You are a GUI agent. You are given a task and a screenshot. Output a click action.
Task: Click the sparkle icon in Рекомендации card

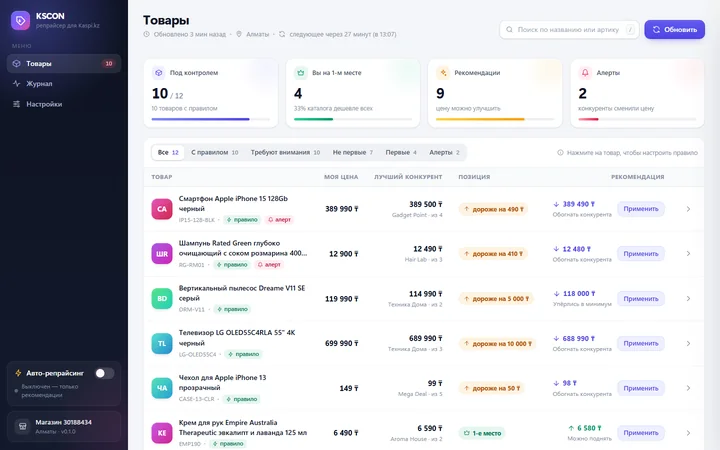[443, 73]
